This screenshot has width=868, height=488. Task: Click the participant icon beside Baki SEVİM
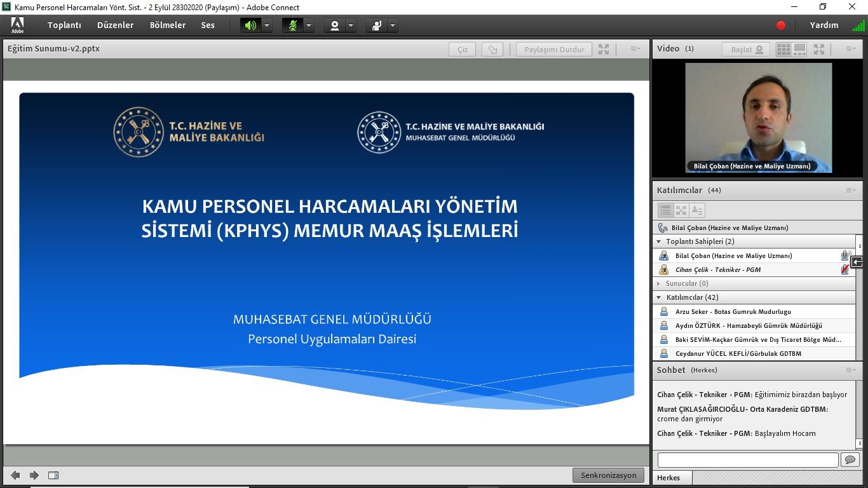[x=664, y=340]
